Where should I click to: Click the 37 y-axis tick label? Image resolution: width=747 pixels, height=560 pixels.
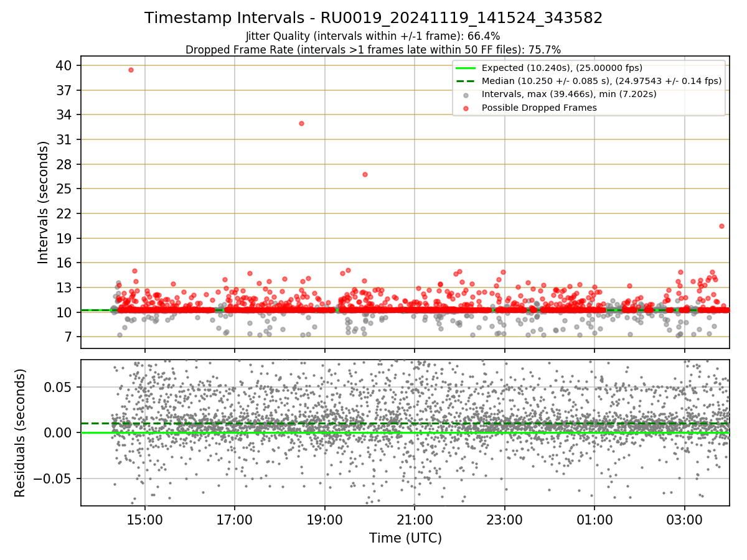pos(65,90)
